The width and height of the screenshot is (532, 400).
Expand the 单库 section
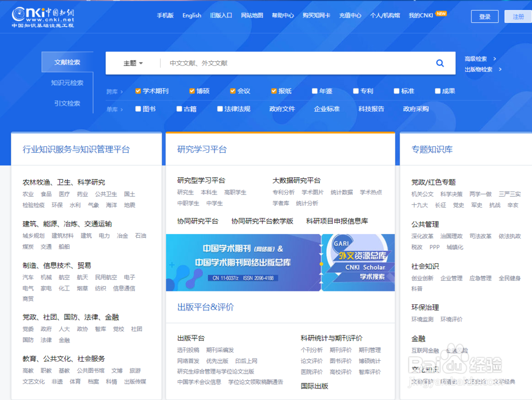click(114, 109)
